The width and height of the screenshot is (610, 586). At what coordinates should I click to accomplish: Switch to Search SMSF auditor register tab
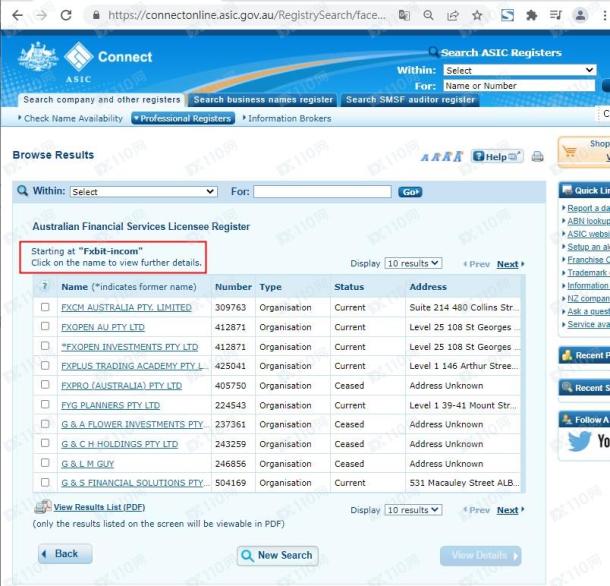tap(410, 100)
